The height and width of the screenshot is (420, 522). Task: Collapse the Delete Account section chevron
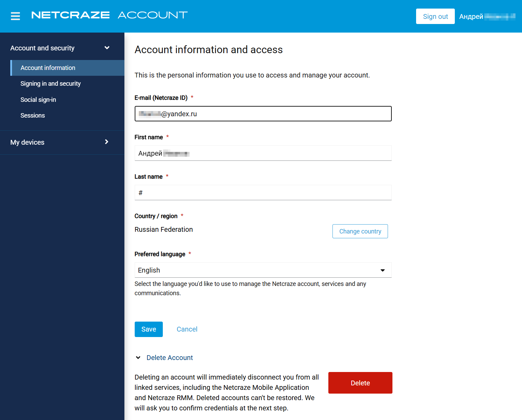pyautogui.click(x=138, y=358)
